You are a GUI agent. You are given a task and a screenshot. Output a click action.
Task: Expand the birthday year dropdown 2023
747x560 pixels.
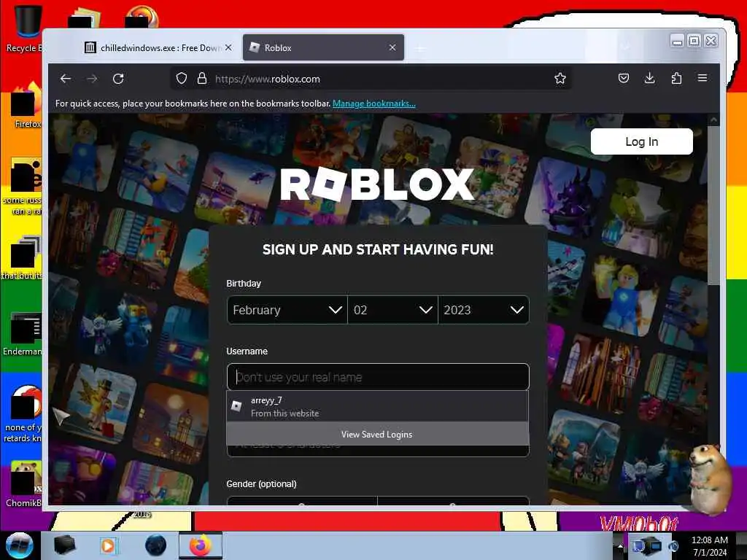484,310
